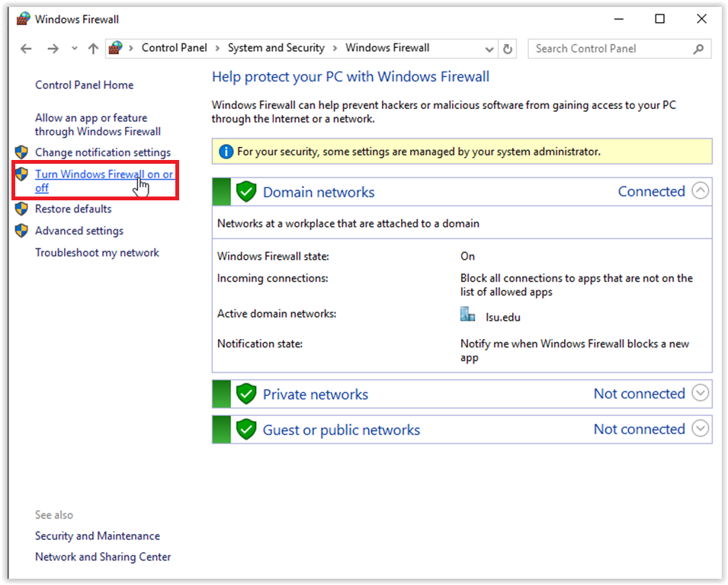The height and width of the screenshot is (585, 728).
Task: Click the Windows Firewall title bar icon
Action: click(x=23, y=19)
